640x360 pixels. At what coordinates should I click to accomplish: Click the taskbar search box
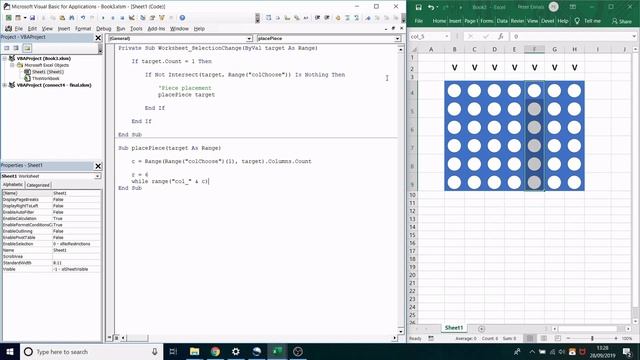(91, 351)
